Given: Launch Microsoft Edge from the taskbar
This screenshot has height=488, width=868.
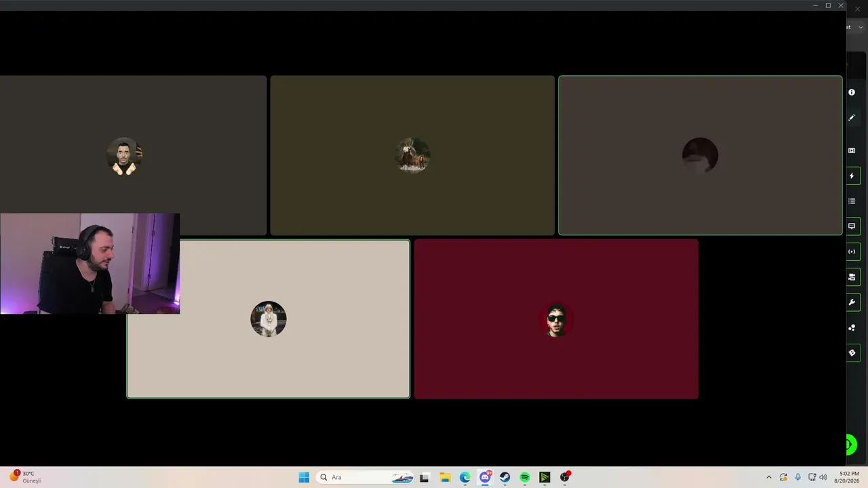Looking at the screenshot, I should [x=465, y=477].
